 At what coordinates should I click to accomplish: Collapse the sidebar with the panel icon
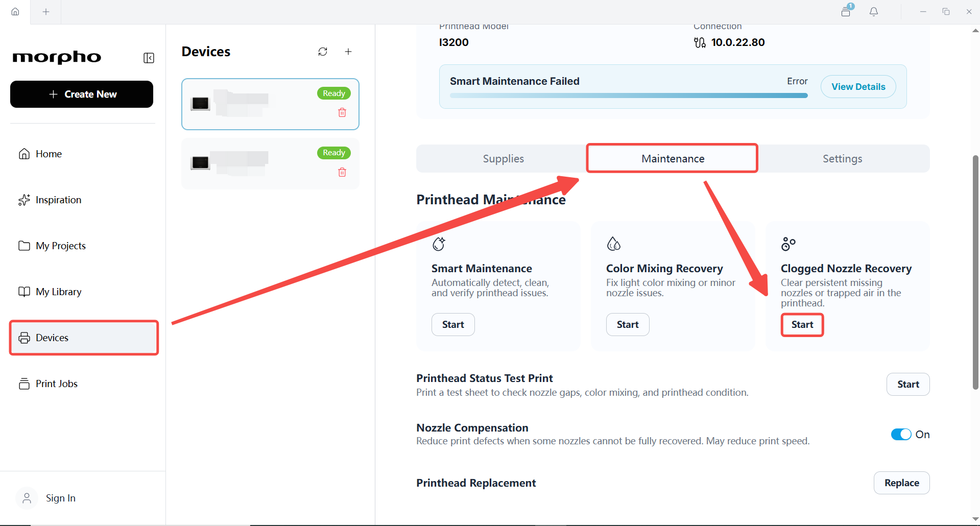[x=149, y=58]
